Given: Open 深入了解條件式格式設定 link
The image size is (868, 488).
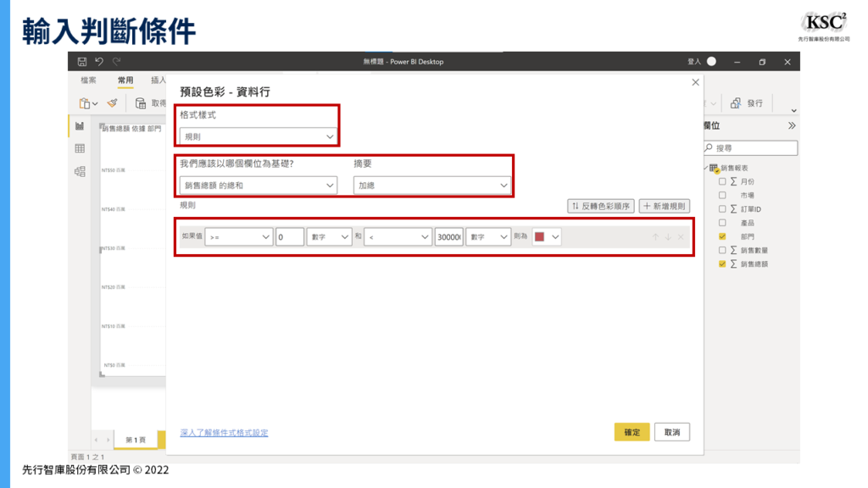Looking at the screenshot, I should [x=224, y=433].
